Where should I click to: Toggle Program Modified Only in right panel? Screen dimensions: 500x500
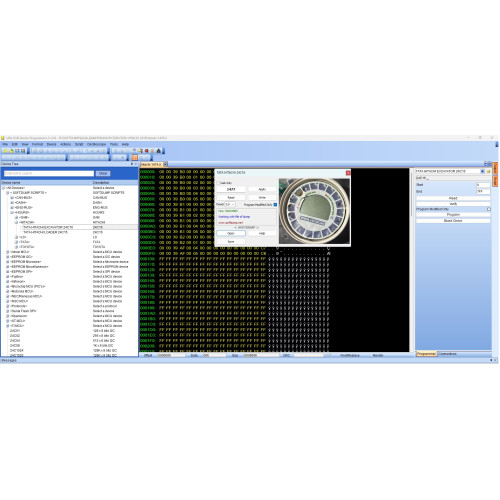489,209
